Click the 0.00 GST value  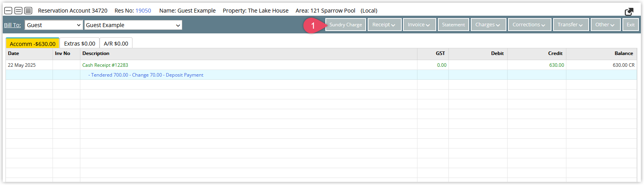(x=442, y=65)
